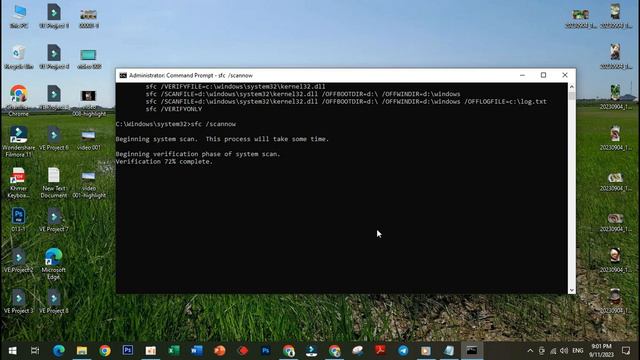Open PowerPoint from the taskbar
The width and height of the screenshot is (640, 360).
point(220,351)
